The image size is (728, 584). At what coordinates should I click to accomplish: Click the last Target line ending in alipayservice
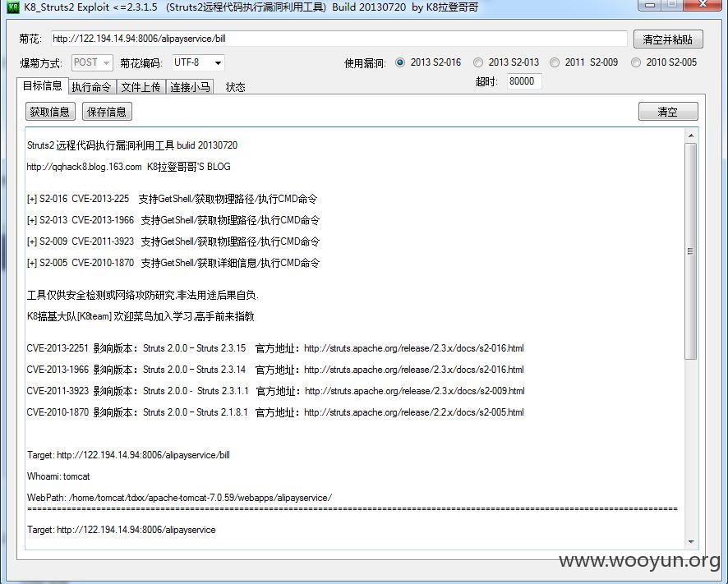coord(121,530)
